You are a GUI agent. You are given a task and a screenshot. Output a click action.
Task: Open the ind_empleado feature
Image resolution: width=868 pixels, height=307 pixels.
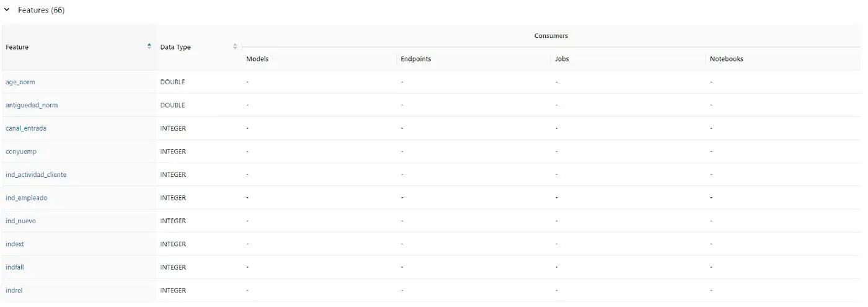click(x=26, y=198)
